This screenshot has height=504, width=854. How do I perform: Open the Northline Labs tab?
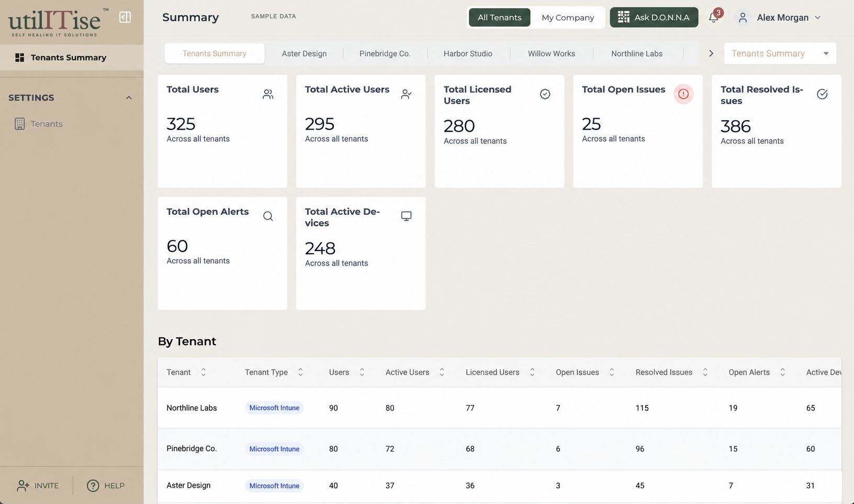[x=637, y=53]
